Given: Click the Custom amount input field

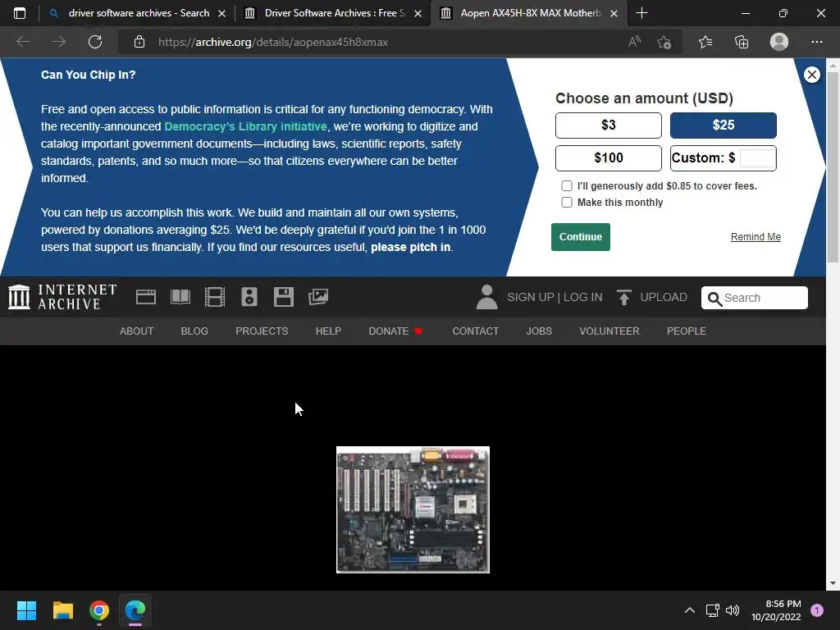Looking at the screenshot, I should (x=757, y=158).
